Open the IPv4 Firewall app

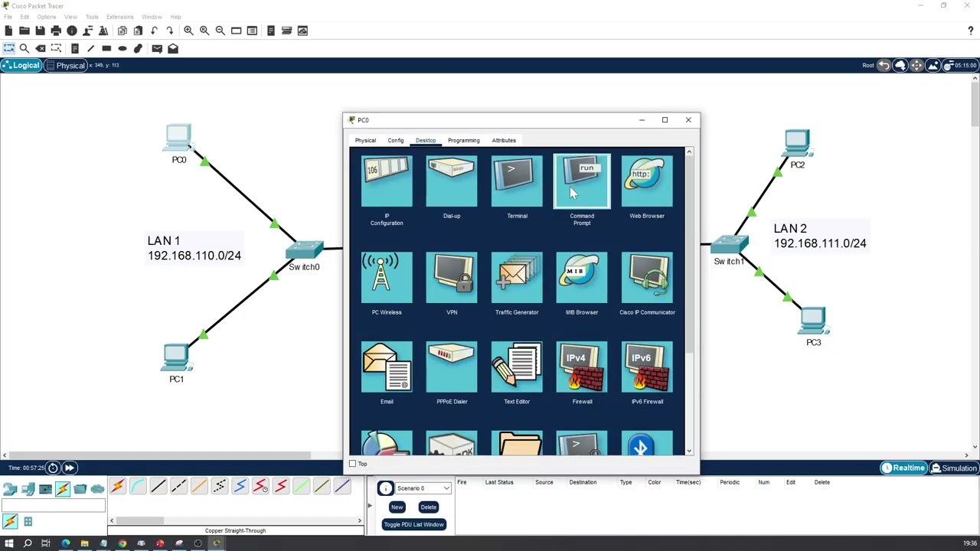[x=582, y=367]
